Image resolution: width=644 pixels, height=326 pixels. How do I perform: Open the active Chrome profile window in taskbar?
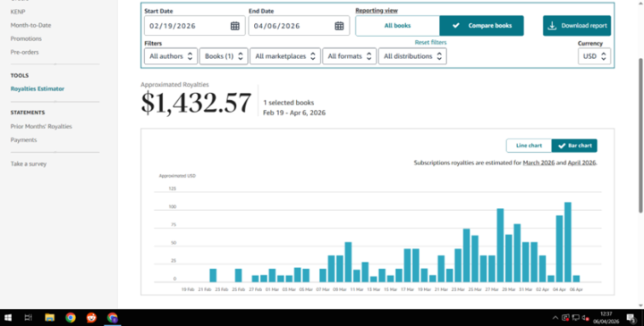(x=112, y=318)
